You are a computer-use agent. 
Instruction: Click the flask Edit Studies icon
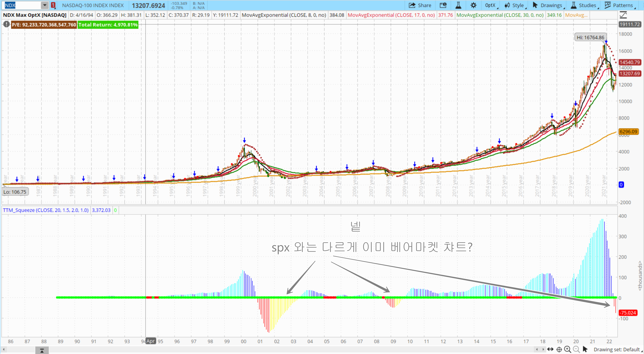pyautogui.click(x=458, y=5)
